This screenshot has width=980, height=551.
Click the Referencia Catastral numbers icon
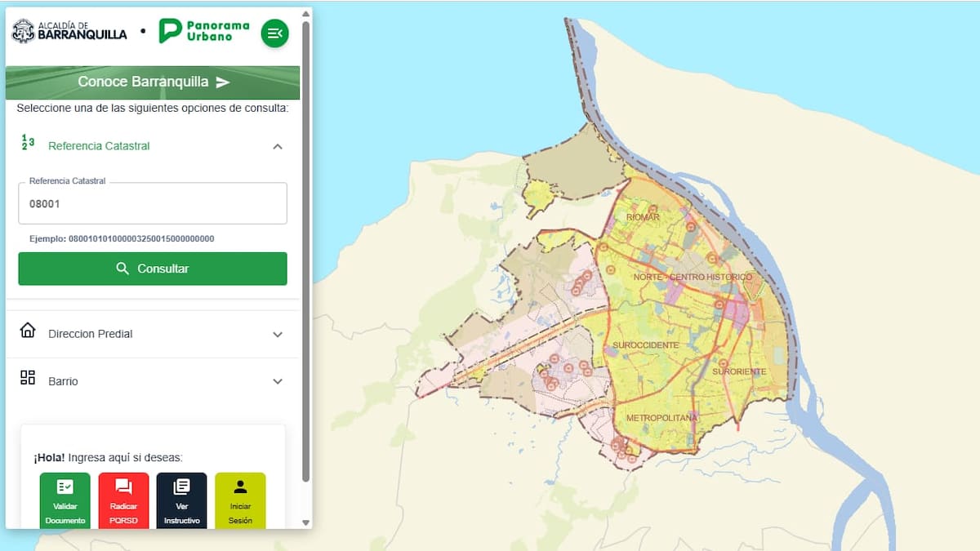pyautogui.click(x=28, y=142)
